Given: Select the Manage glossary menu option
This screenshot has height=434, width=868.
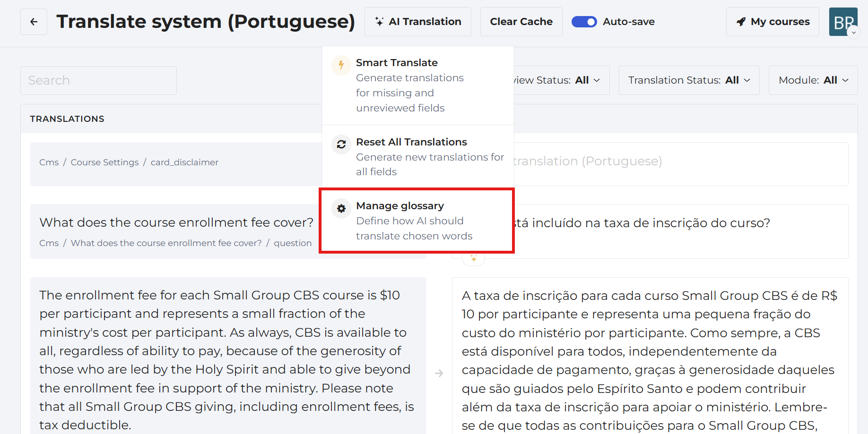Looking at the screenshot, I should pyautogui.click(x=418, y=221).
